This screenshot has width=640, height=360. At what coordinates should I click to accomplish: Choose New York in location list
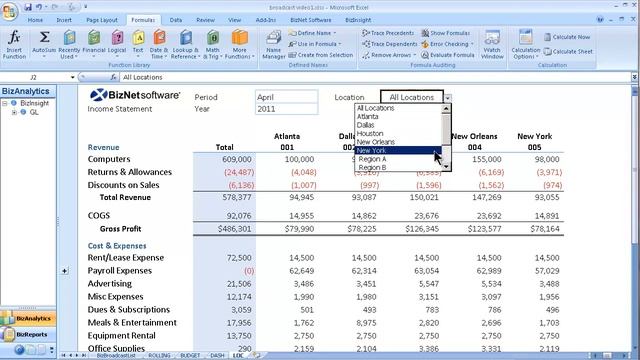pos(398,151)
